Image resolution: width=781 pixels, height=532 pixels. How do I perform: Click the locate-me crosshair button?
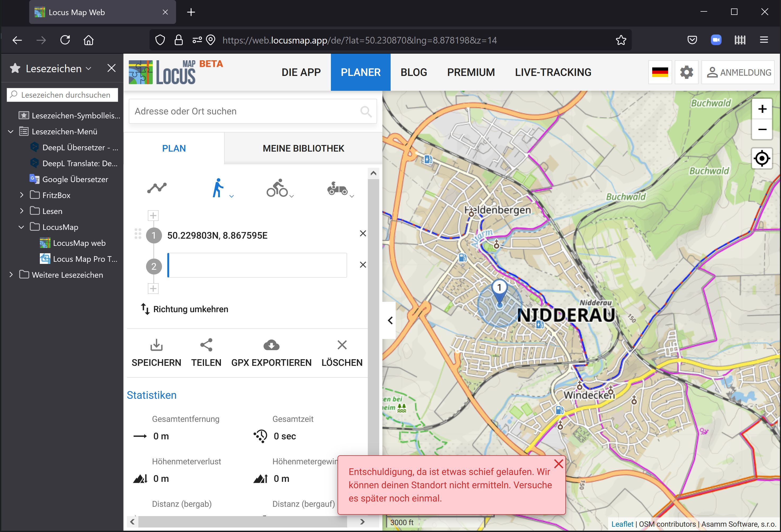tap(762, 158)
